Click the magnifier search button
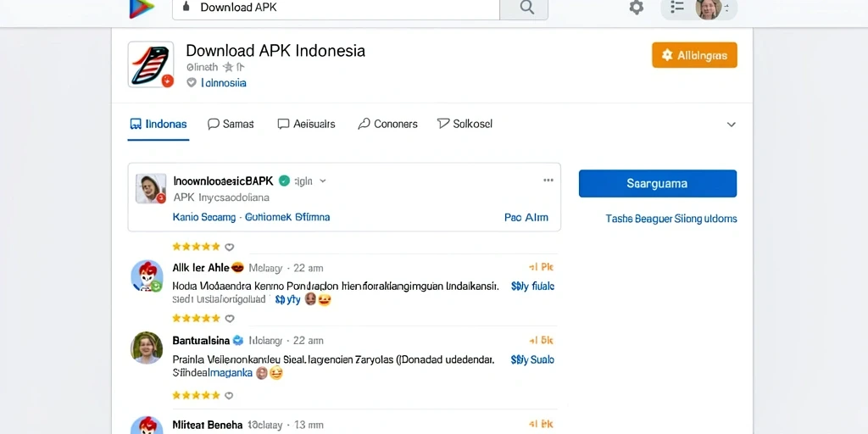Viewport: 868px width, 434px height. click(x=526, y=8)
